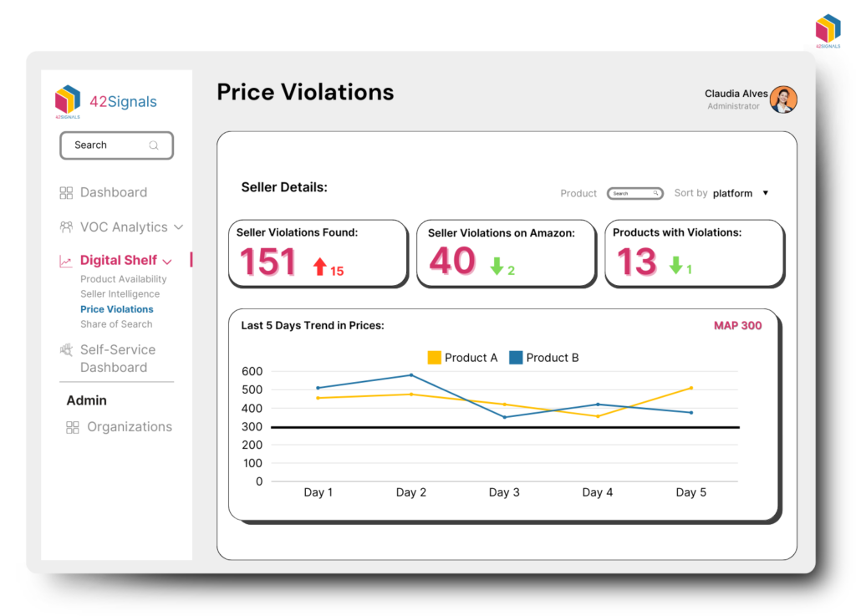Click the Share of Search link
Viewport: 856px width, 616px height.
tap(116, 324)
